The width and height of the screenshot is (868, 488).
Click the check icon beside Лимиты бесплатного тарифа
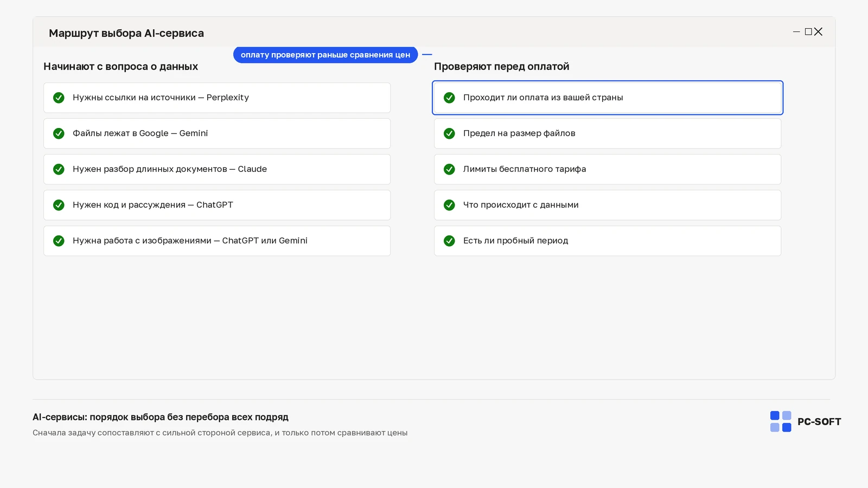(449, 169)
